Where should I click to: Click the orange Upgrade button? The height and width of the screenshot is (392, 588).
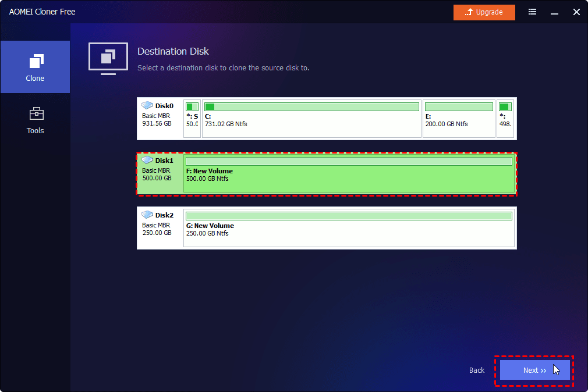484,12
